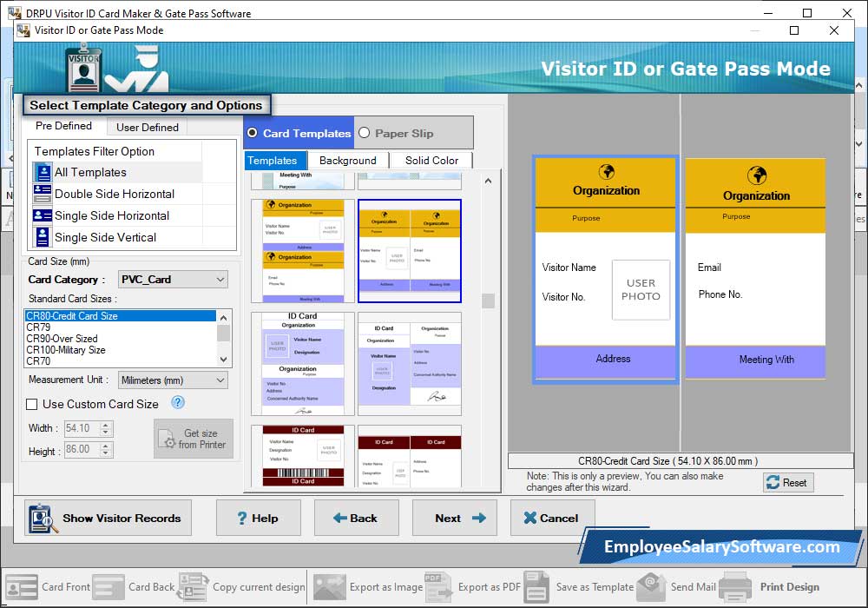Click the Double Side Horizontal icon
The width and height of the screenshot is (868, 608).
(43, 194)
